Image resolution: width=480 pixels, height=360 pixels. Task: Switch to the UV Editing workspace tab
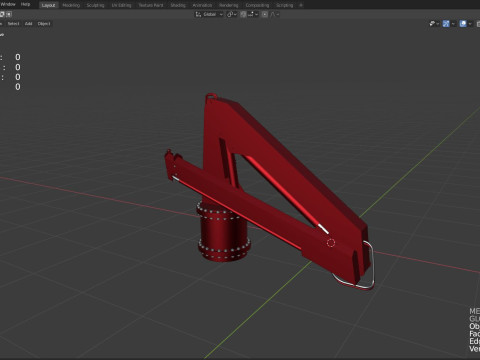pos(121,5)
